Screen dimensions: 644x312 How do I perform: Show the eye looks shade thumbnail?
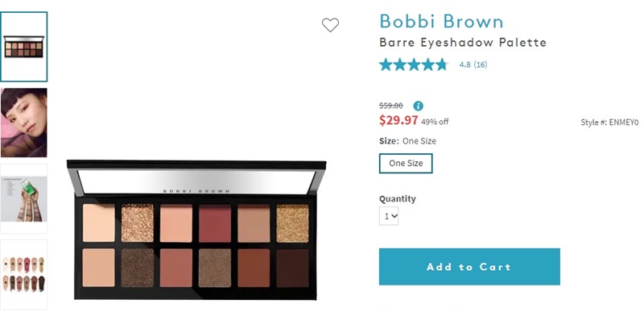point(24,275)
